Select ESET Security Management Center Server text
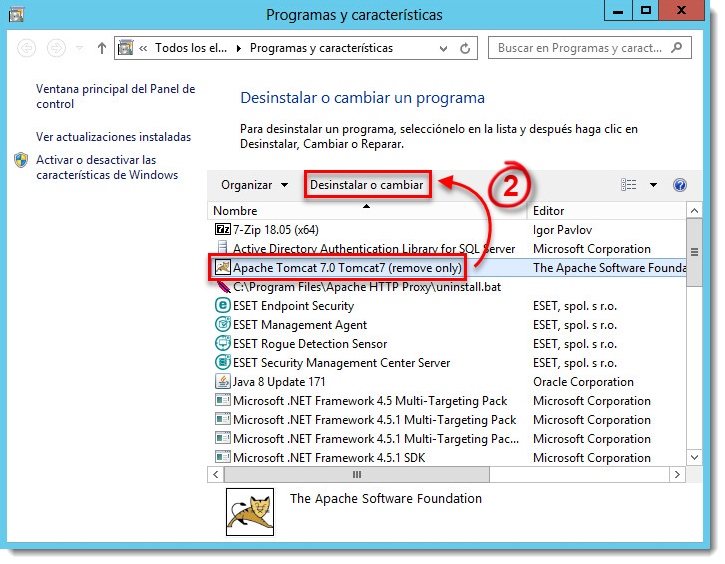Image resolution: width=725 pixels, height=564 pixels. pos(341,362)
